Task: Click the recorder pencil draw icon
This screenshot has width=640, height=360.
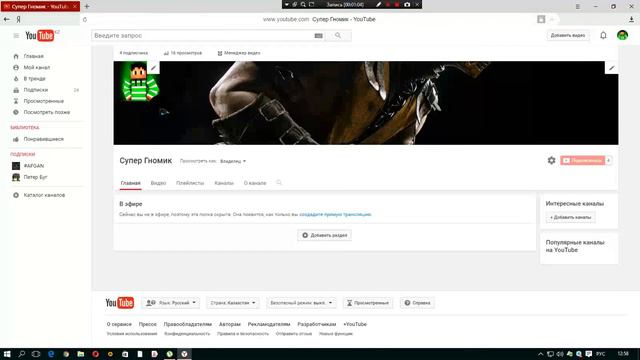Action: click(378, 4)
